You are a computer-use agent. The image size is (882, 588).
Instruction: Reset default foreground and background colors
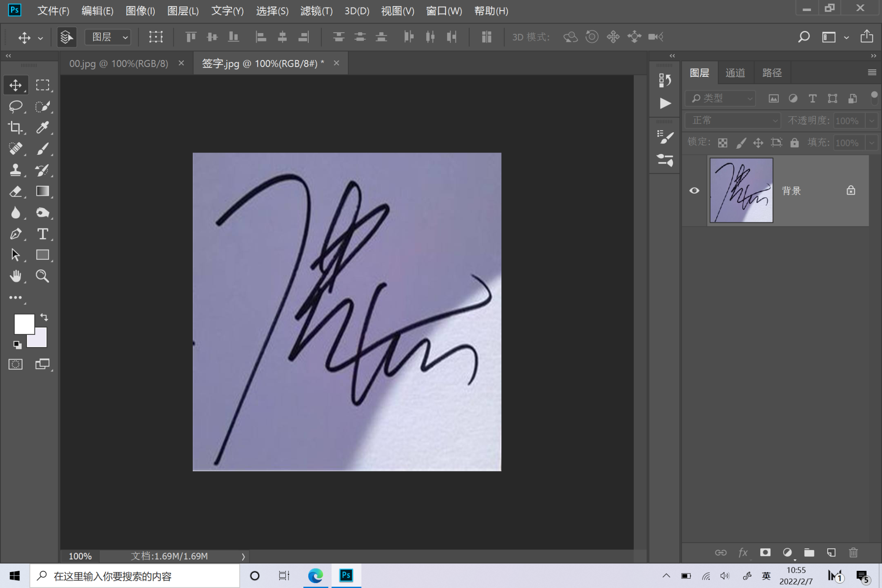[x=17, y=345]
